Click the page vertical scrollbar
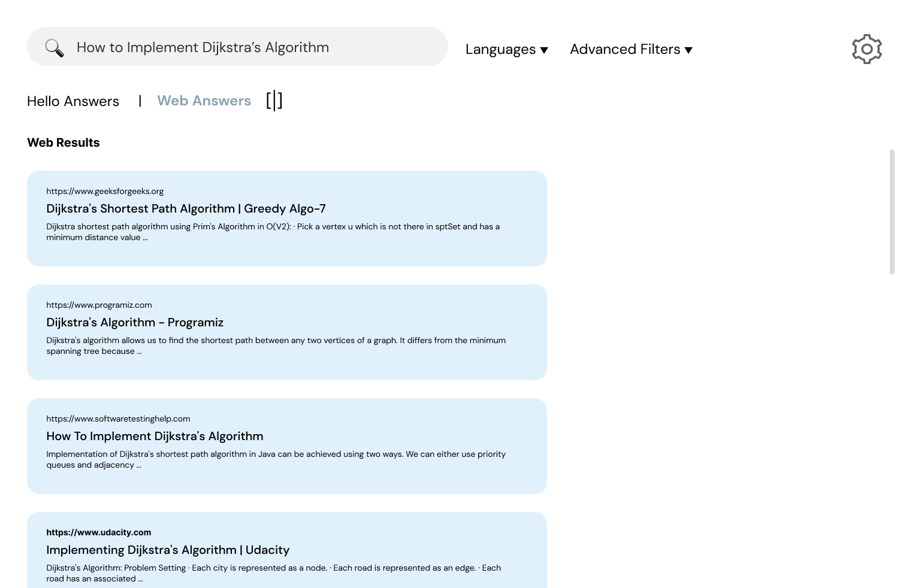The height and width of the screenshot is (588, 906). point(892,212)
